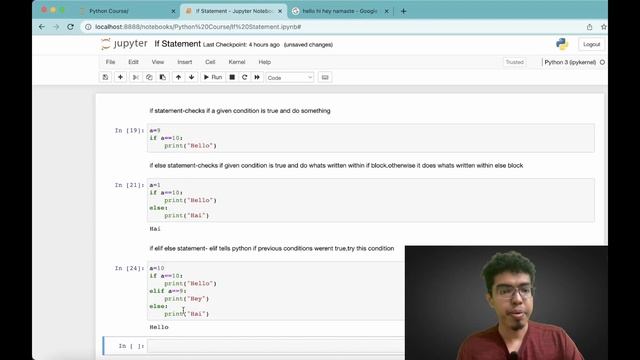Click the 'if else statement-checks' markdown text
This screenshot has width=640, height=360.
(336, 165)
